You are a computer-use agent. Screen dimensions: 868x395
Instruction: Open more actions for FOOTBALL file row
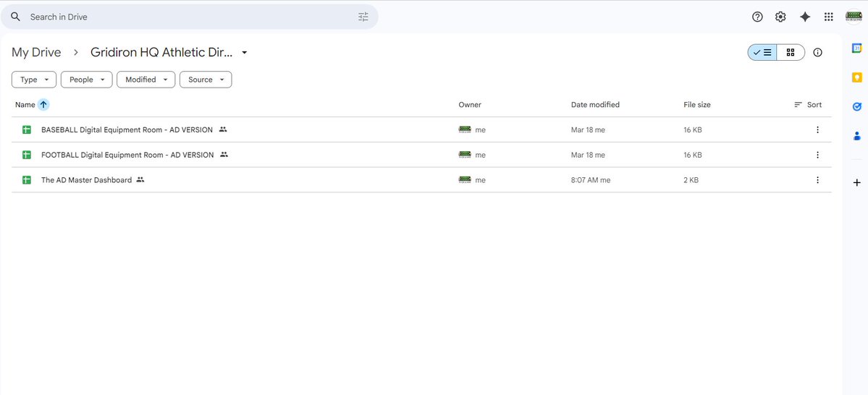pyautogui.click(x=817, y=155)
